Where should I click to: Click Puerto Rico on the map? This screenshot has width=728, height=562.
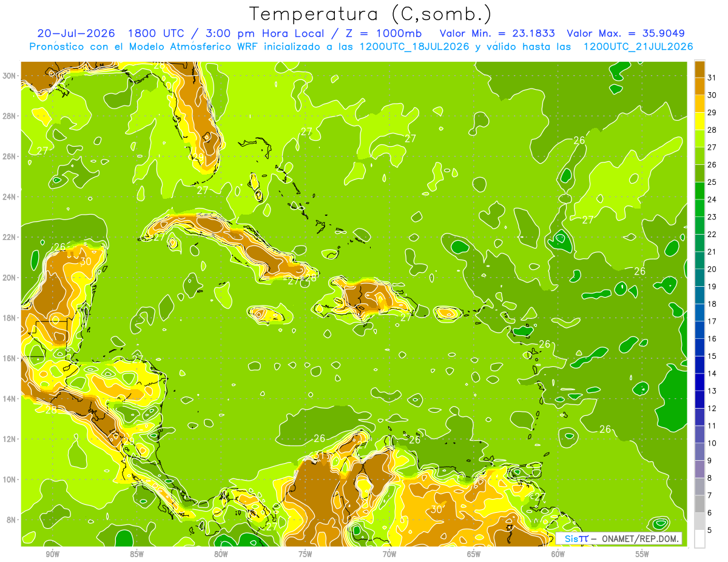448,313
